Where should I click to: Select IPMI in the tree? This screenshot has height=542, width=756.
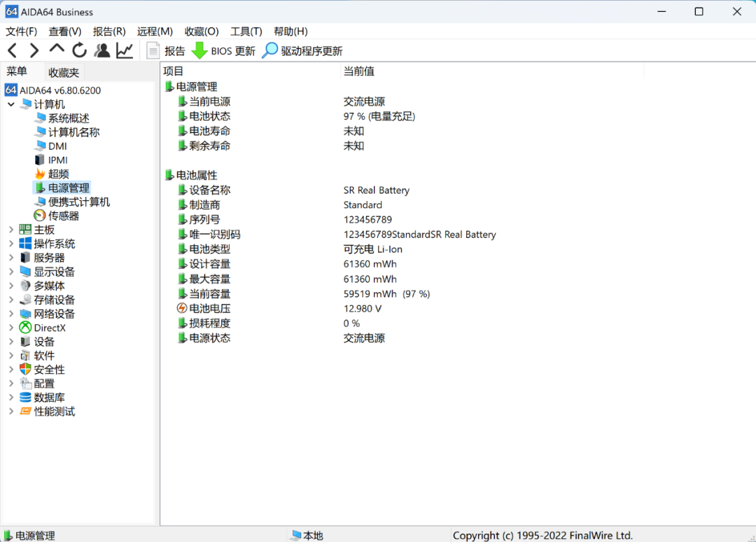(x=52, y=160)
